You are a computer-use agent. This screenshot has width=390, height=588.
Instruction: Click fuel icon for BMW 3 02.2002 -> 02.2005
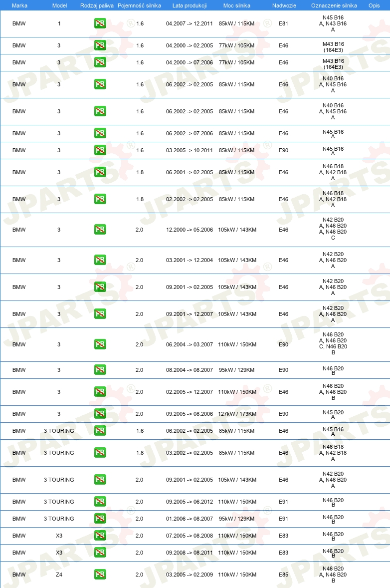[x=100, y=199]
